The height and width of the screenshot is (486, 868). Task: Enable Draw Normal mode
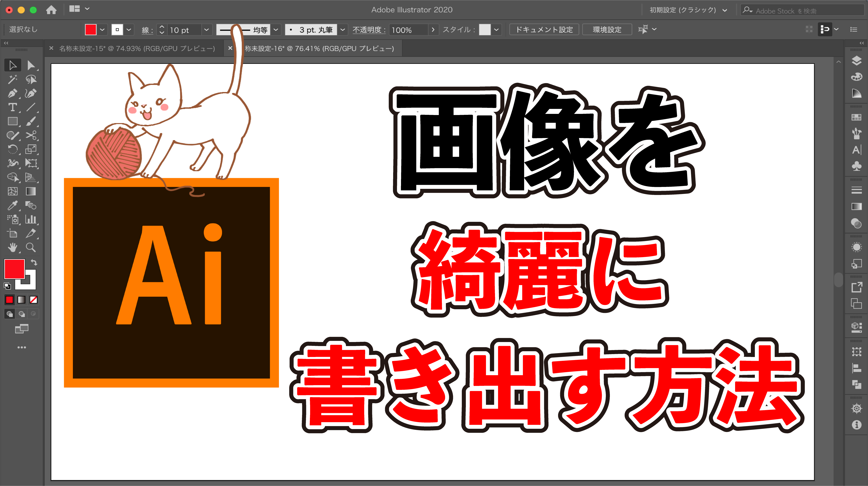10,314
